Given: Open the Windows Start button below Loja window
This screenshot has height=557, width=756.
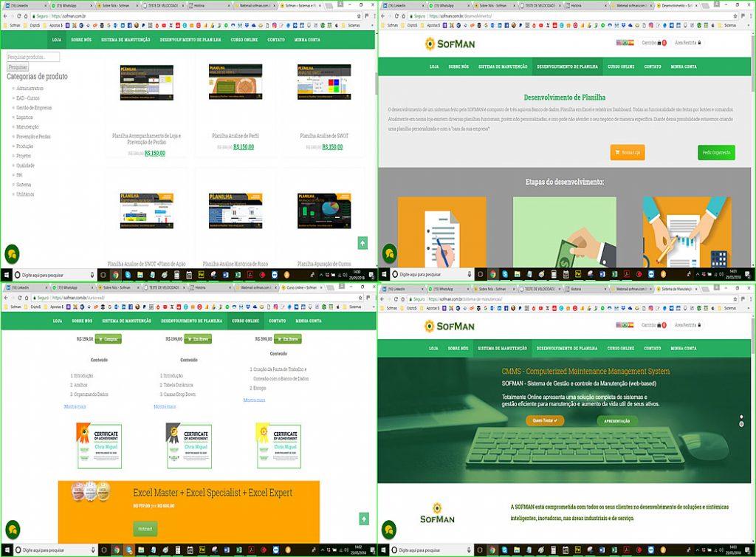Looking at the screenshot, I should 7,275.
